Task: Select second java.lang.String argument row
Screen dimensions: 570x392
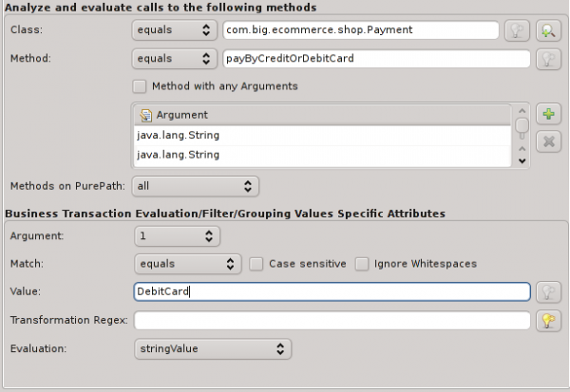Action: [x=322, y=155]
